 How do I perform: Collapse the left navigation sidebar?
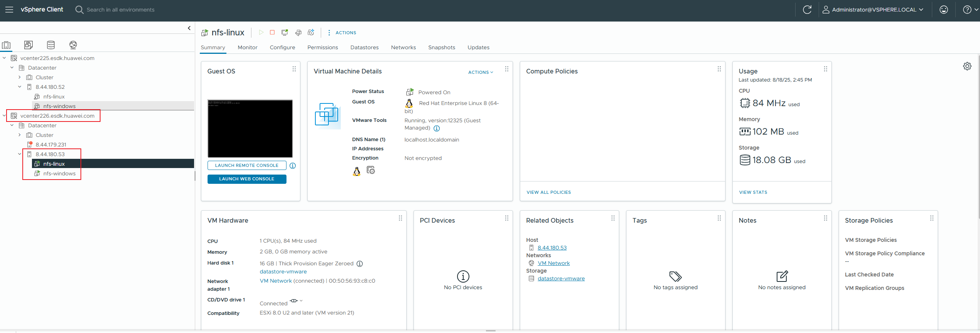point(189,28)
